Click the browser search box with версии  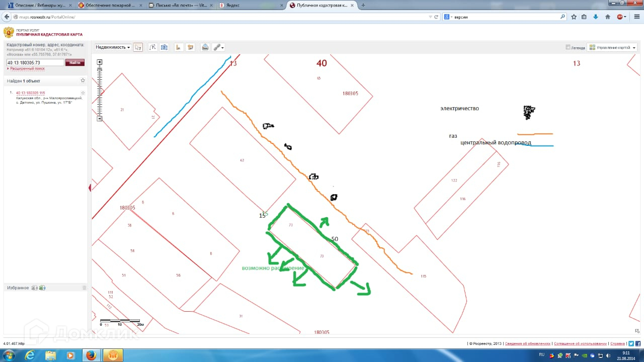(x=506, y=17)
